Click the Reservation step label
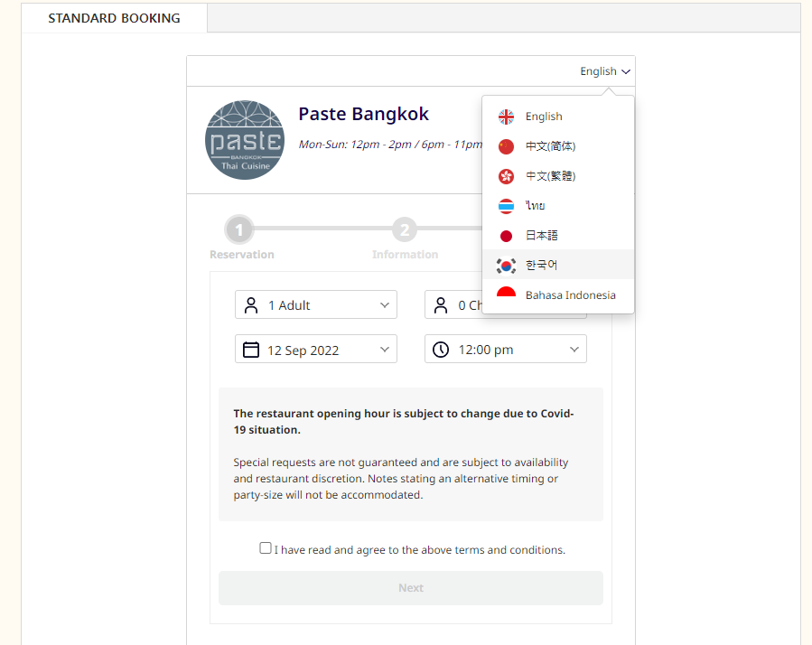The width and height of the screenshot is (812, 645). 242,255
